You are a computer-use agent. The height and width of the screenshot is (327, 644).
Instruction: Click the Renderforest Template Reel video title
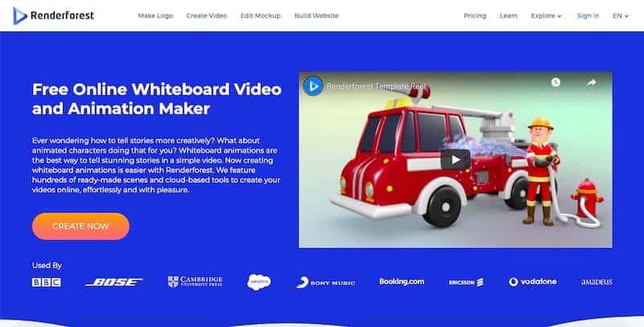(376, 86)
